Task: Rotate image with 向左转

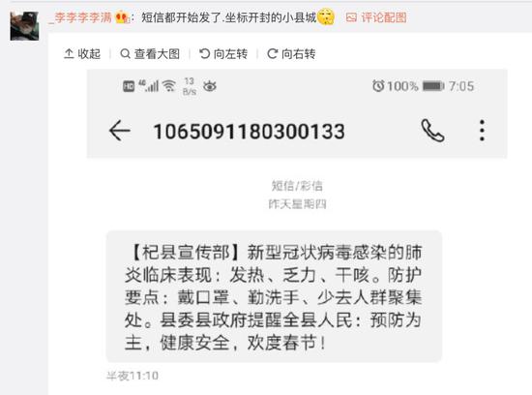Action: click(x=223, y=53)
